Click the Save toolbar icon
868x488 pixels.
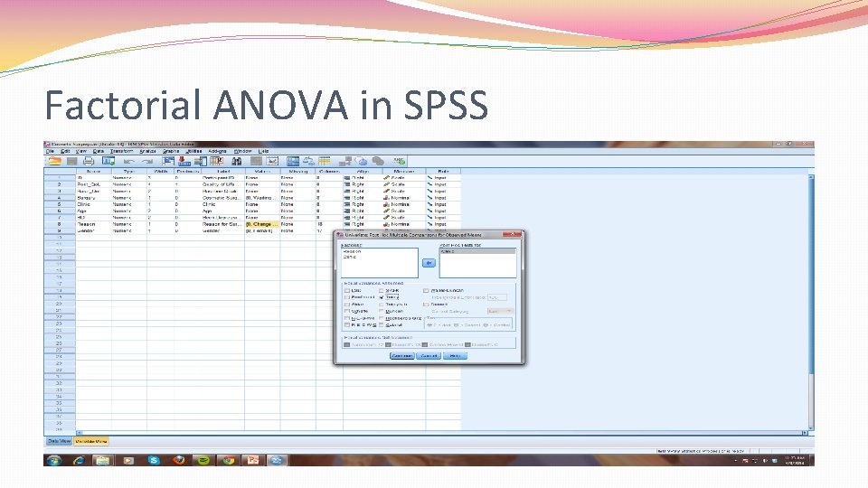pos(72,161)
